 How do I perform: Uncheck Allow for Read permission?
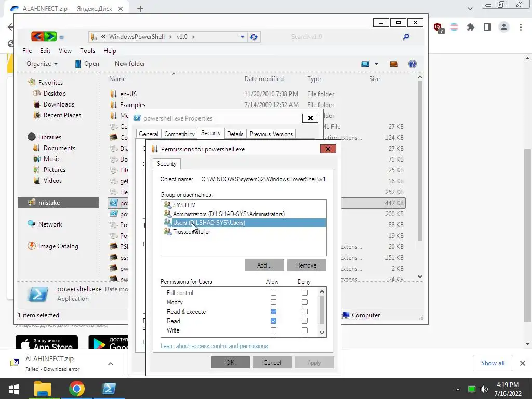[273, 321]
